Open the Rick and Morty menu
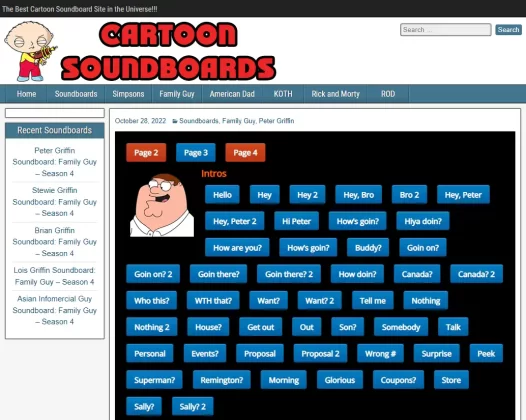 (335, 94)
